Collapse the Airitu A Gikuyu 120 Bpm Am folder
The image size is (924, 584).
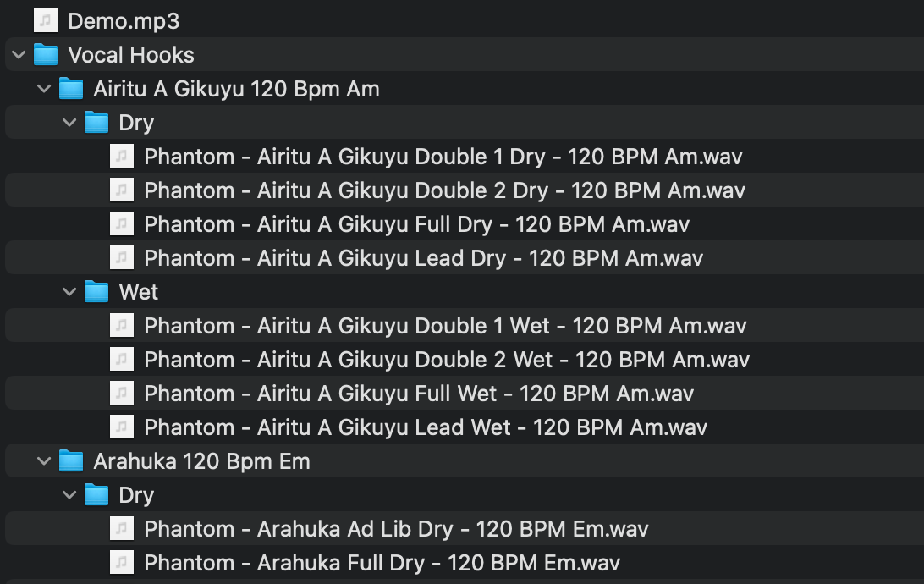tap(44, 89)
